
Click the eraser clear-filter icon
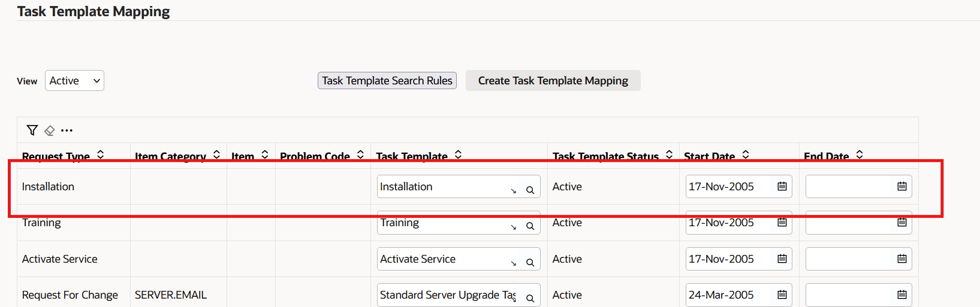(50, 130)
